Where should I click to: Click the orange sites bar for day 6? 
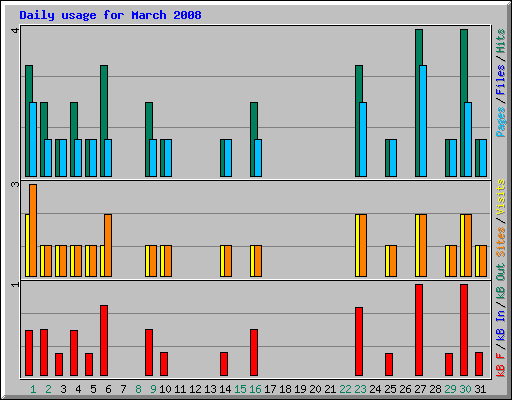[108, 246]
